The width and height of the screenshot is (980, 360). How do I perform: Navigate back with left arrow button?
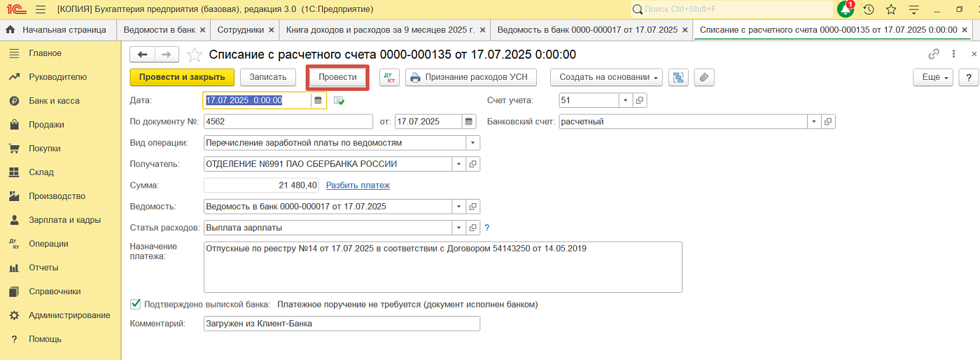(x=143, y=55)
